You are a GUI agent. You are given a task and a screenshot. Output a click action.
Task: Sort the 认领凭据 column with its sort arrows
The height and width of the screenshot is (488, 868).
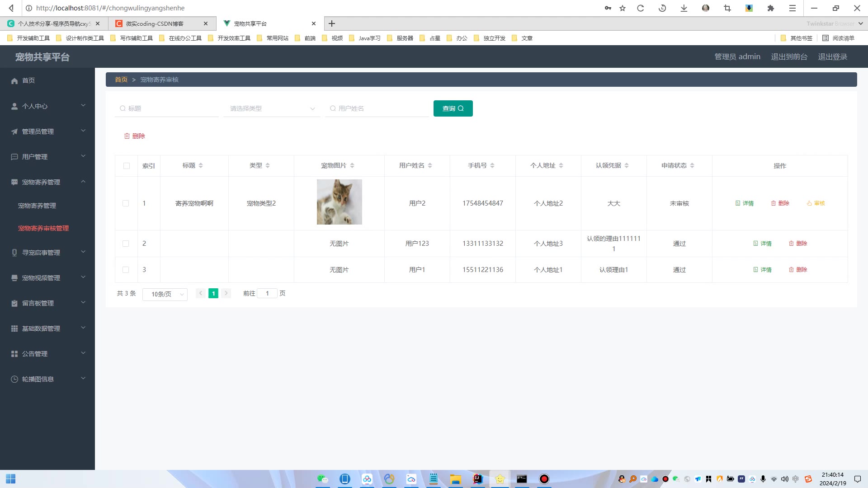pyautogui.click(x=627, y=166)
